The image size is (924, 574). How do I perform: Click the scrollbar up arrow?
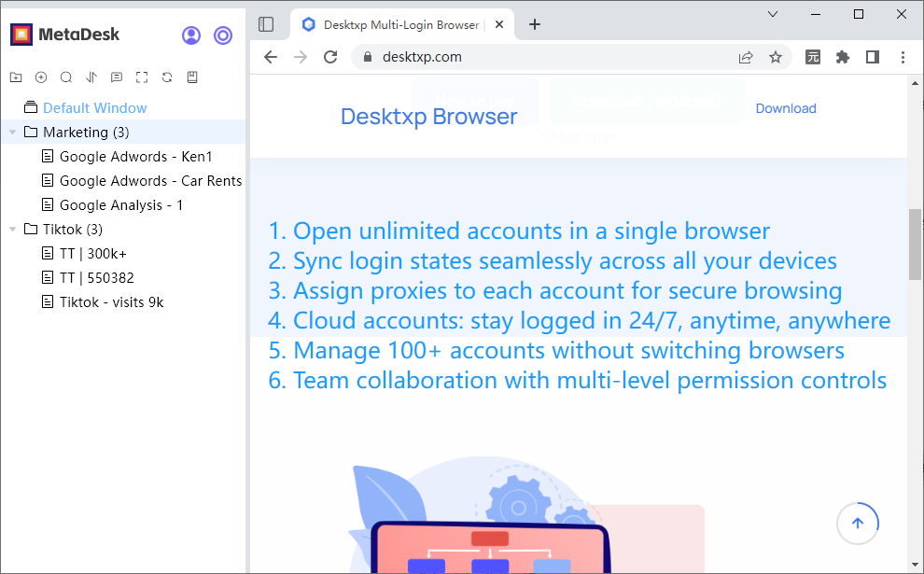[x=916, y=83]
